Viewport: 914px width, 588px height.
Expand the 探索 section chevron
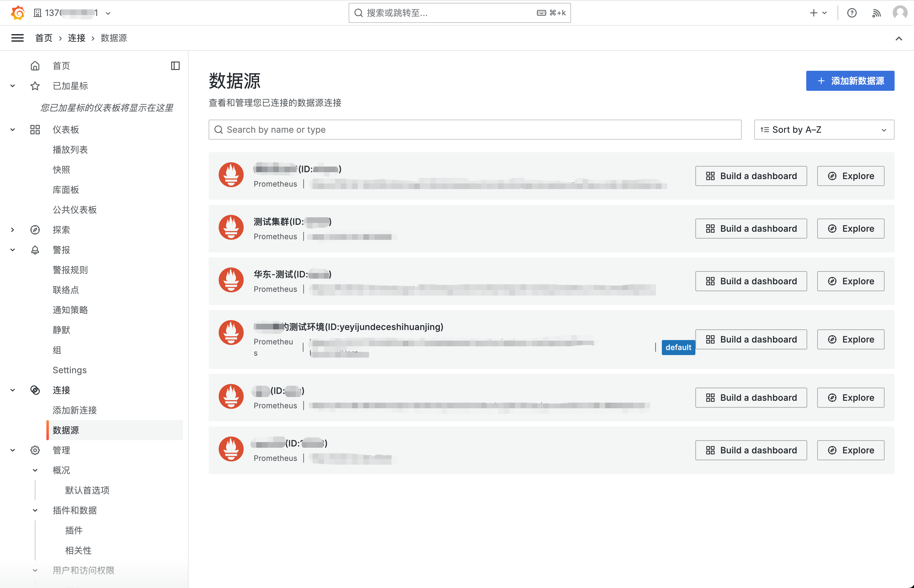tap(13, 230)
